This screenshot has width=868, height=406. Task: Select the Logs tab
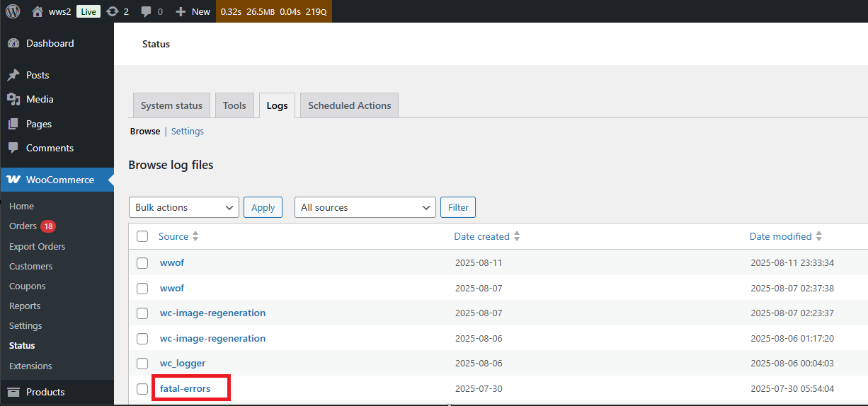pyautogui.click(x=278, y=105)
